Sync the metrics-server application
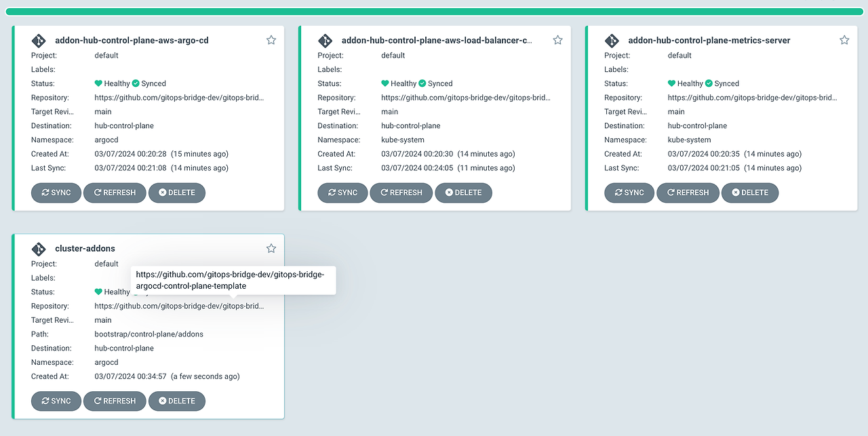Viewport: 868px width, 436px height. click(629, 193)
